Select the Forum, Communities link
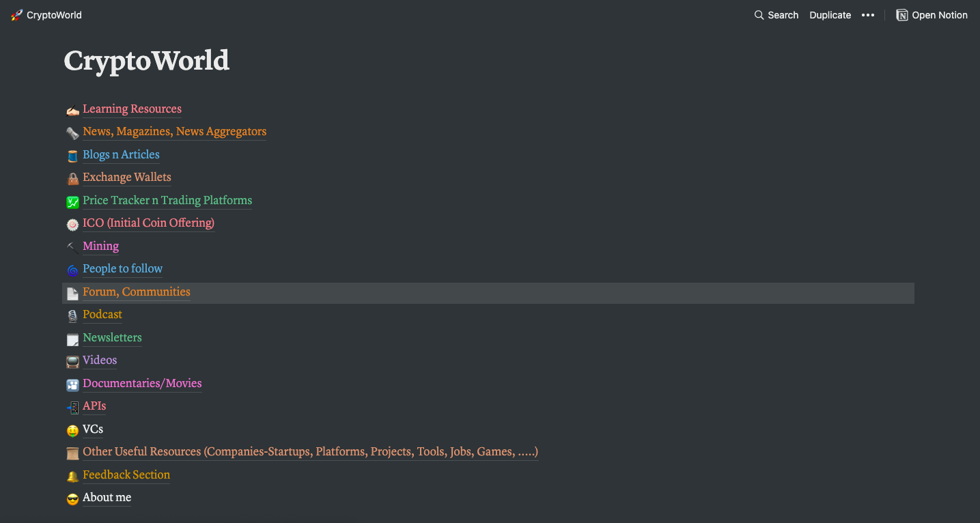This screenshot has width=980, height=523. click(137, 292)
